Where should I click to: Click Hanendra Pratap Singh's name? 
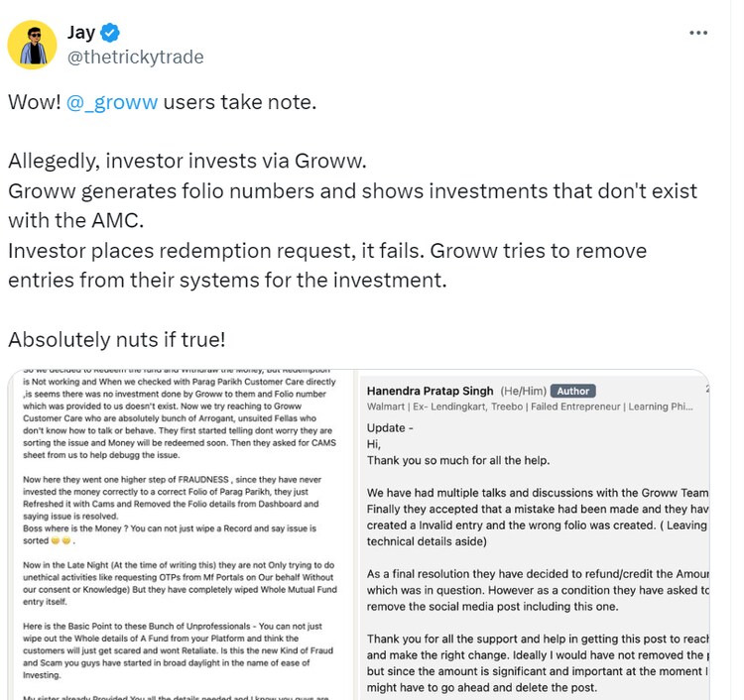pyautogui.click(x=431, y=391)
